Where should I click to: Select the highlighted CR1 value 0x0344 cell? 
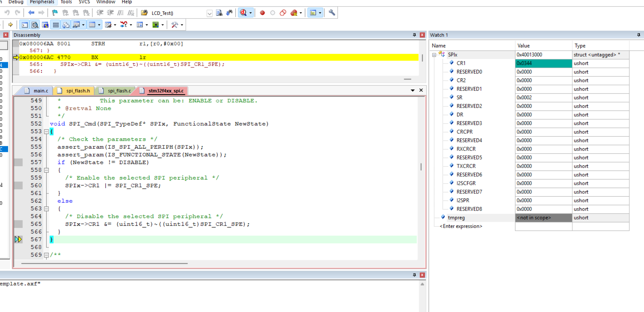pyautogui.click(x=543, y=63)
